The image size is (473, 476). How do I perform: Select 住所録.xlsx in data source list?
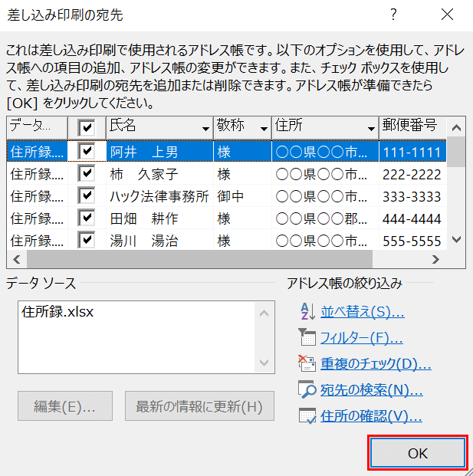[57, 312]
